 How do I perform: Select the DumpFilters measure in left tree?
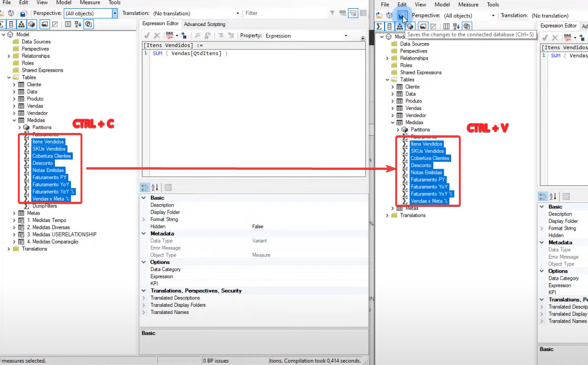tap(44, 206)
